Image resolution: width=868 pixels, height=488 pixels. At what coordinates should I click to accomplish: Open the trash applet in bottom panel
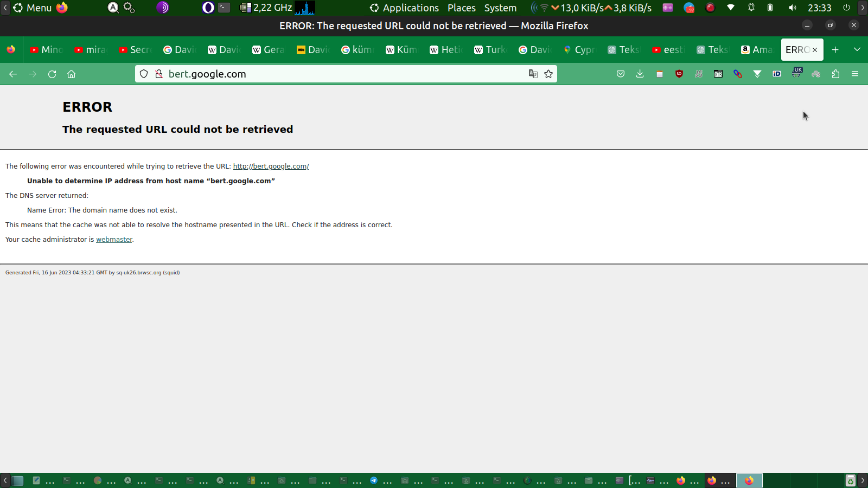[851, 480]
